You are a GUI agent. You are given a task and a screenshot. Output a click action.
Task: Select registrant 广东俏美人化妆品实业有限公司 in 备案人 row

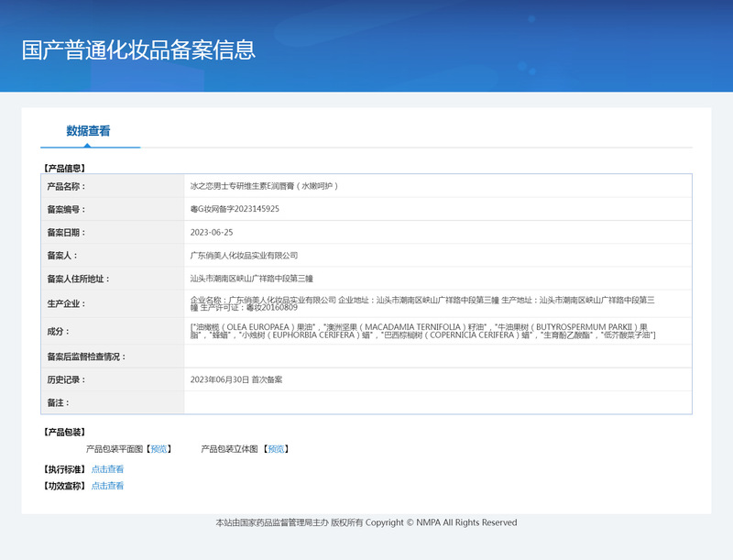point(244,255)
